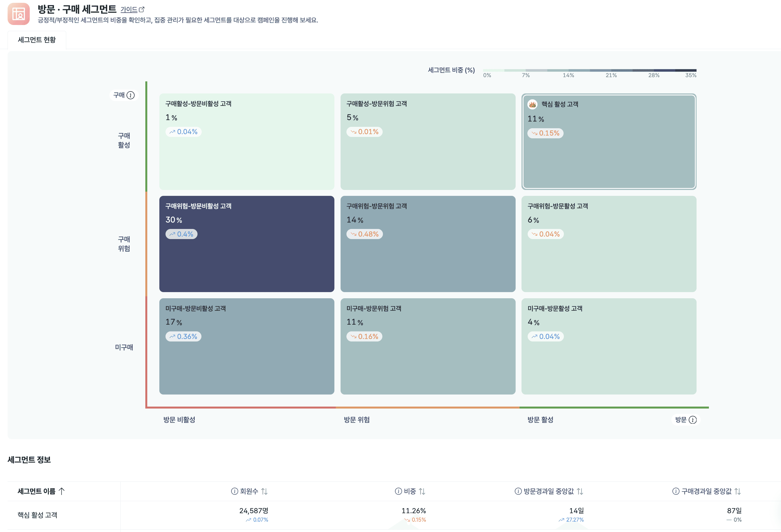Click the 핵심 활성 고객 table row

coord(37,515)
